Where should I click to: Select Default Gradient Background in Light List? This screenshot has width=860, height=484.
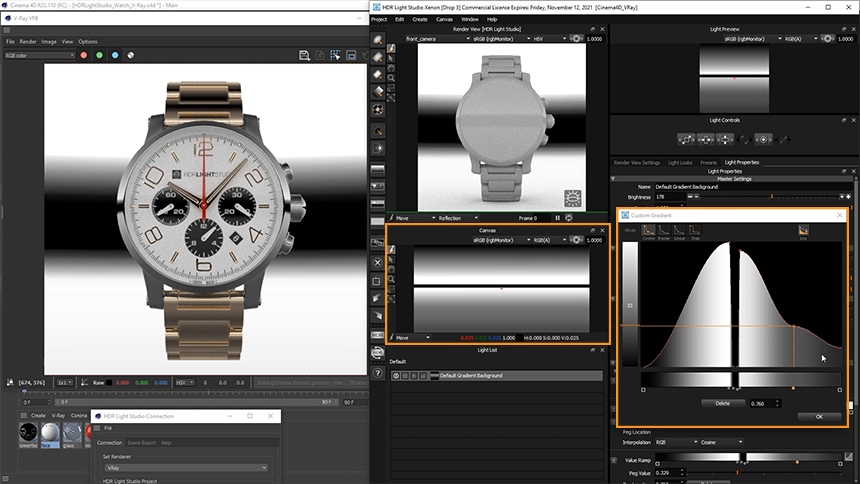(496, 376)
